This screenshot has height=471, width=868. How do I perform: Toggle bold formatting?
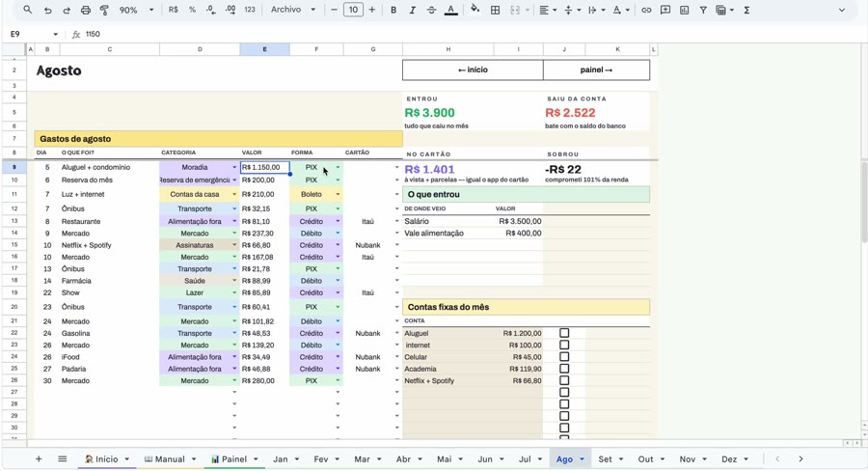(x=393, y=10)
